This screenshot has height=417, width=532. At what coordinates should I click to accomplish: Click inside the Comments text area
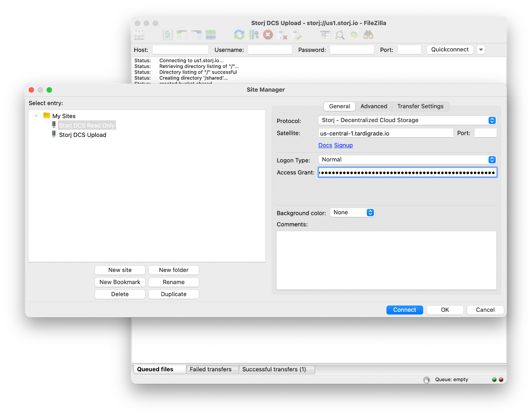click(x=386, y=261)
